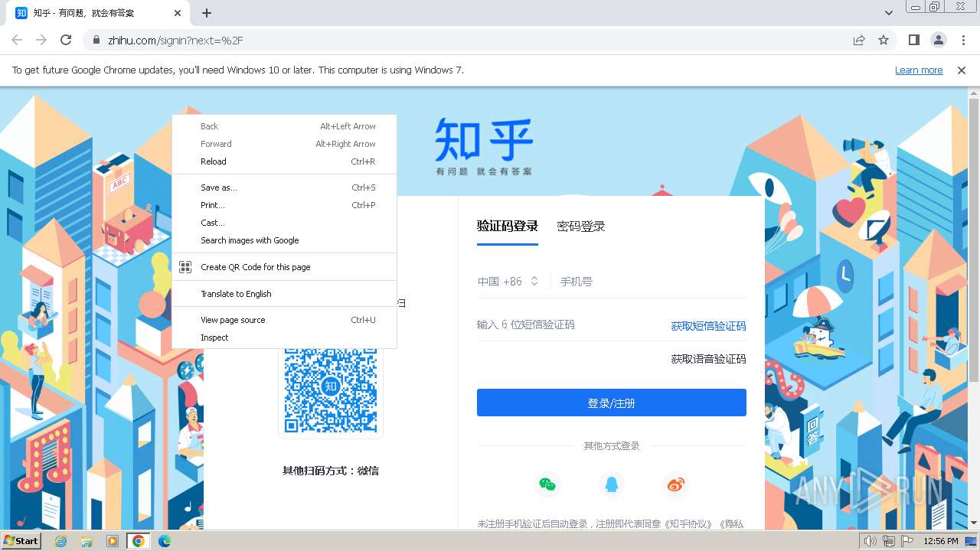Choose Reload from the context menu

[284, 161]
